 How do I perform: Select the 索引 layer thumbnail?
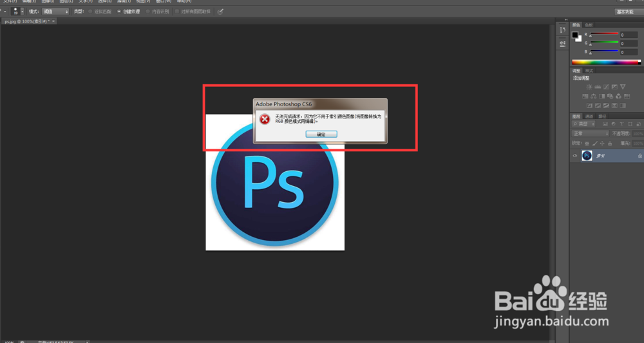587,156
